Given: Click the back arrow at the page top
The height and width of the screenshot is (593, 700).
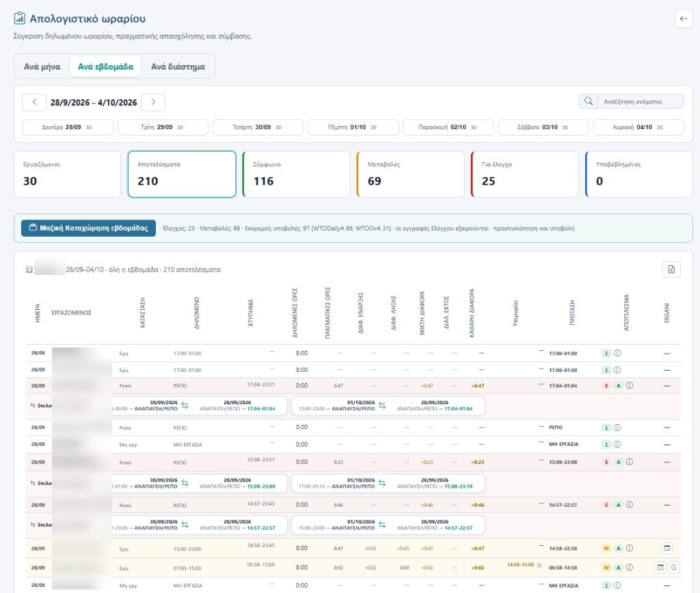Looking at the screenshot, I should coord(684,18).
